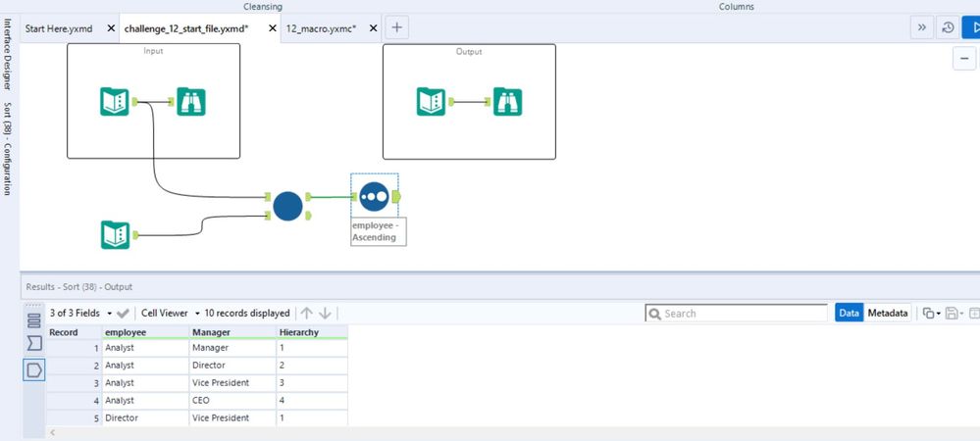Click CEO cell in record 4
This screenshot has height=441, width=980.
[x=232, y=400]
